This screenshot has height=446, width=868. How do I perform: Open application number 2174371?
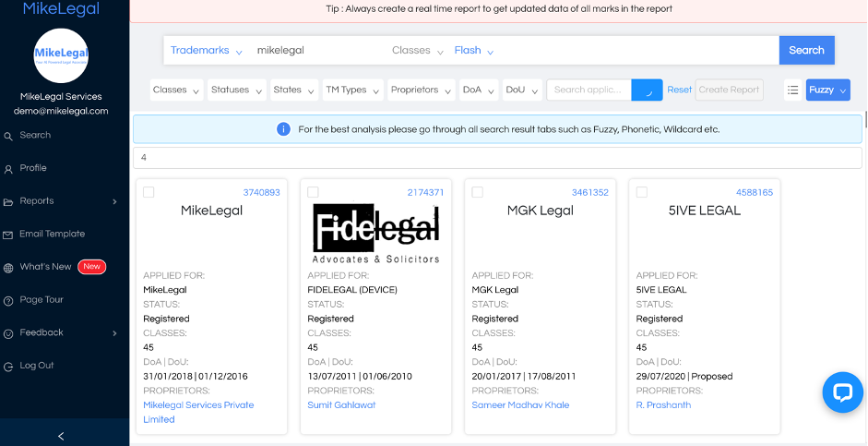click(x=425, y=193)
